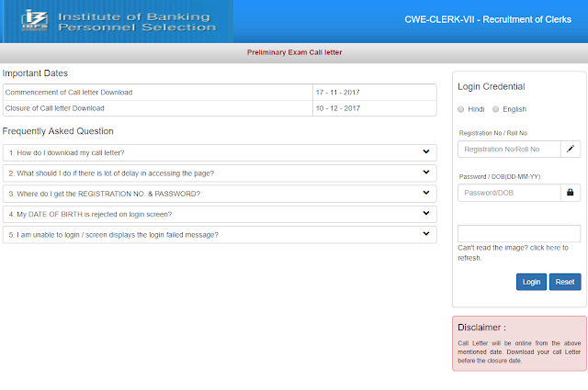Image resolution: width=588 pixels, height=390 pixels.
Task: Click 'Closure of Call letter Download' cell
Action: pos(158,108)
